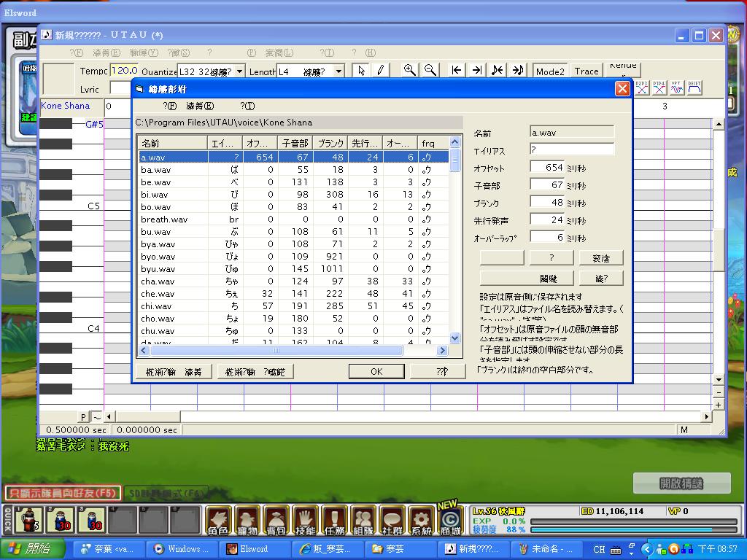The image size is (747, 560).
Task: Open the Quantize L32 dropdown
Action: click(239, 71)
